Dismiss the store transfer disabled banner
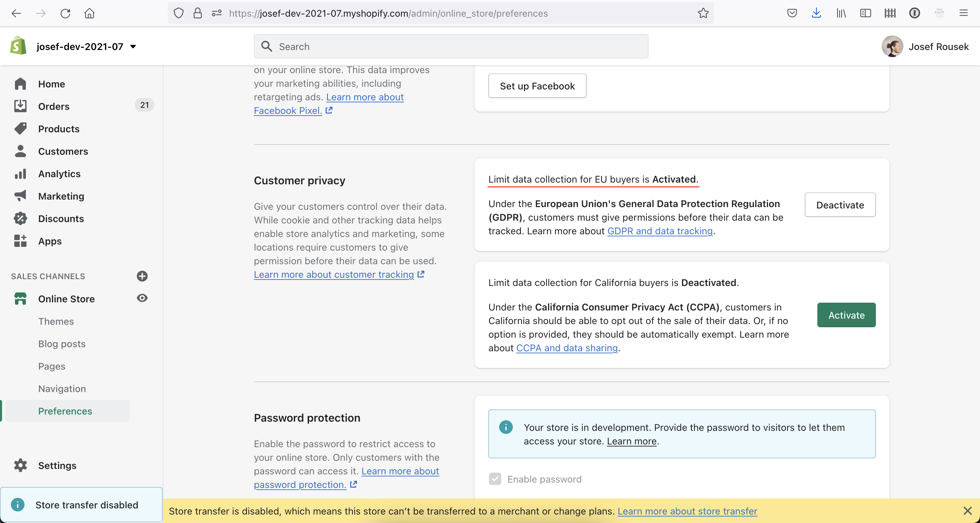 coord(967,510)
